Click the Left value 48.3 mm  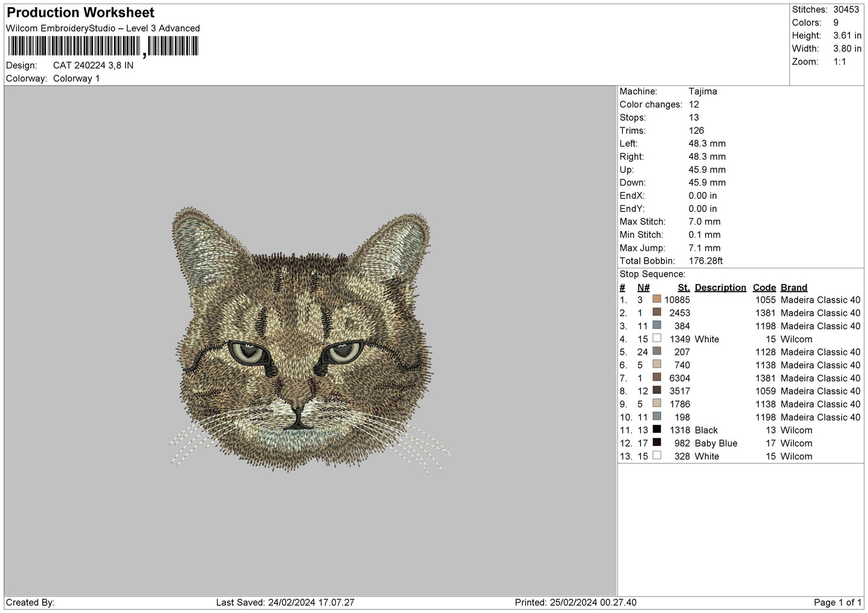click(707, 143)
